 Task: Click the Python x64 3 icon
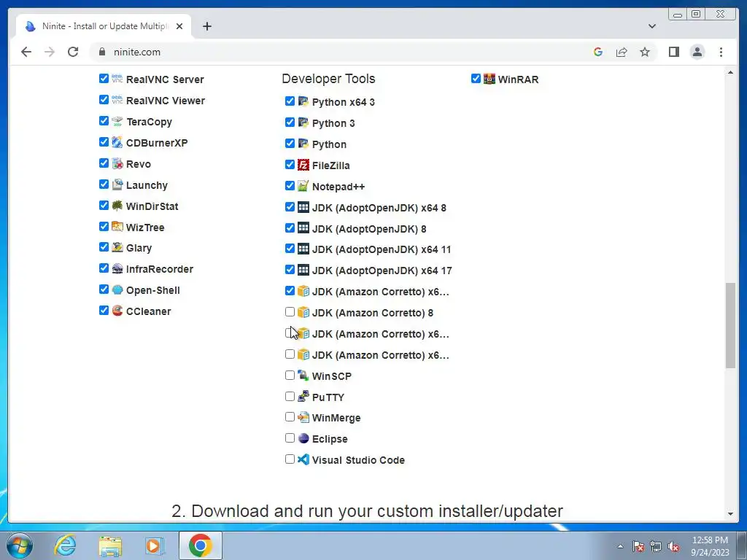tap(303, 101)
